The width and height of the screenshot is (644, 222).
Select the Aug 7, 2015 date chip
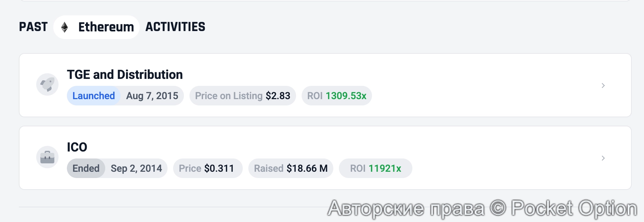click(152, 95)
